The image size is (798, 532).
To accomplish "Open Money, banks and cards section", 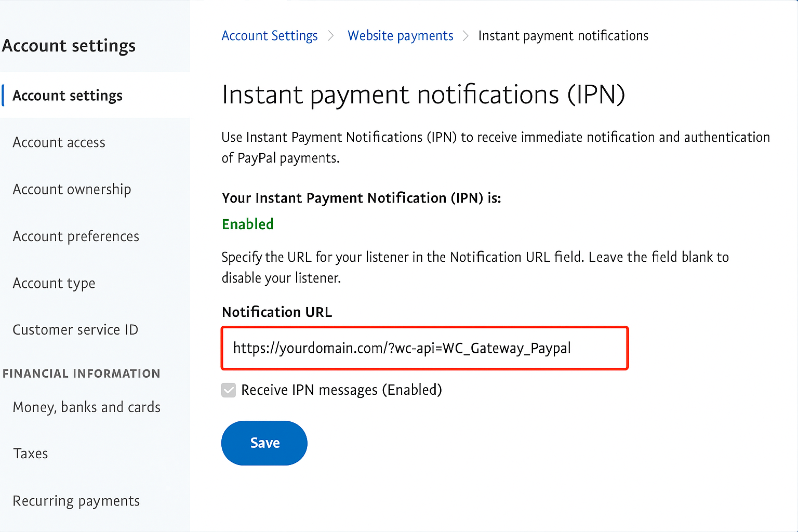I will 86,407.
